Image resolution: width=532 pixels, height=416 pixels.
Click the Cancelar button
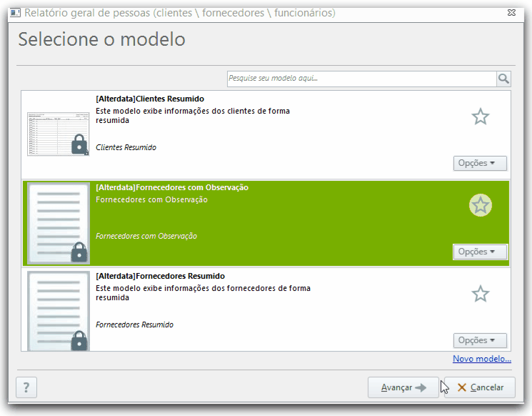[x=480, y=387]
